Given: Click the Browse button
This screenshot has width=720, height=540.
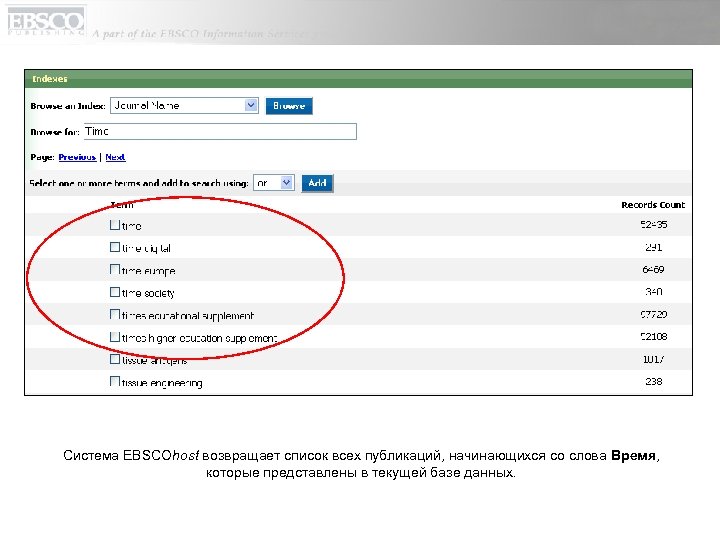Looking at the screenshot, I should coord(289,106).
